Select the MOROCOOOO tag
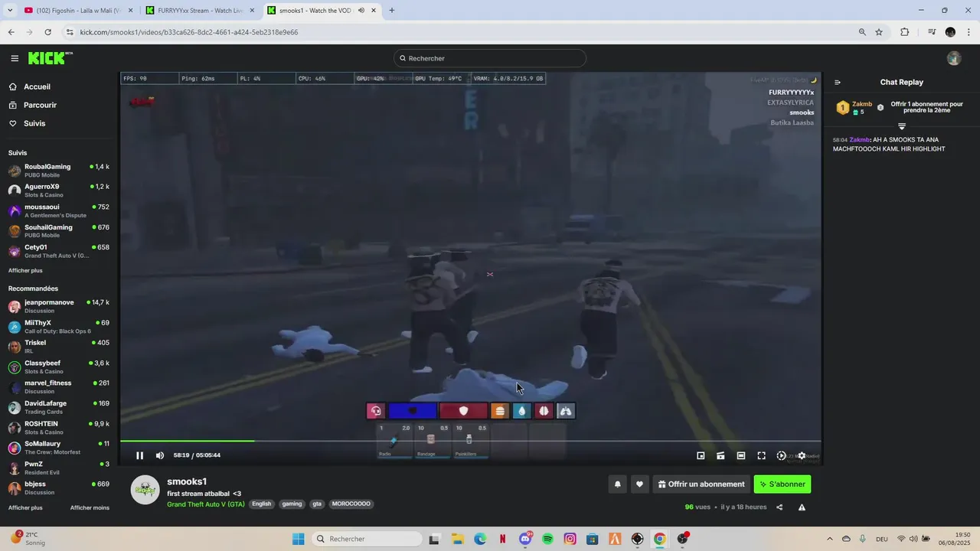Screen dimensions: 980x551 tap(351, 504)
